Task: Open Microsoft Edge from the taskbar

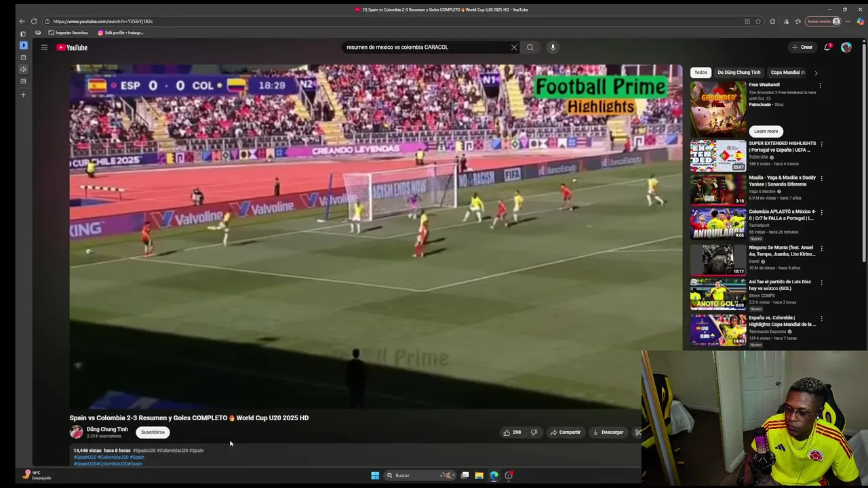Action: (x=494, y=476)
